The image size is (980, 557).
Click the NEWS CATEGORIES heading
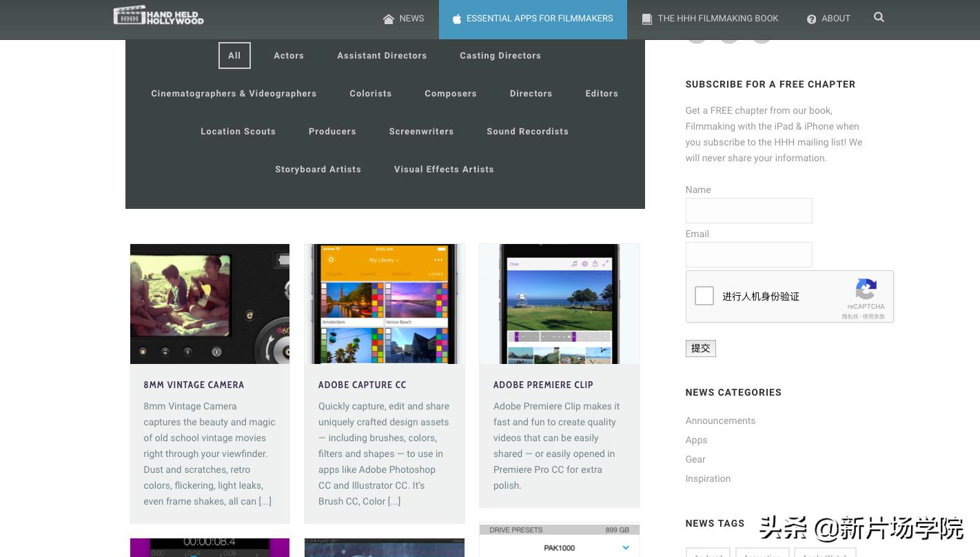pyautogui.click(x=733, y=393)
